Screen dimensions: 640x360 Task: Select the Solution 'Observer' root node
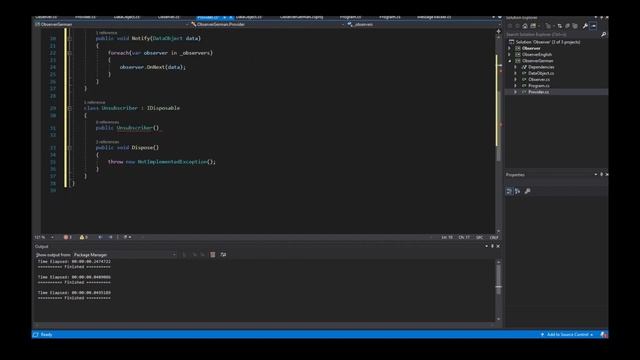coord(548,42)
